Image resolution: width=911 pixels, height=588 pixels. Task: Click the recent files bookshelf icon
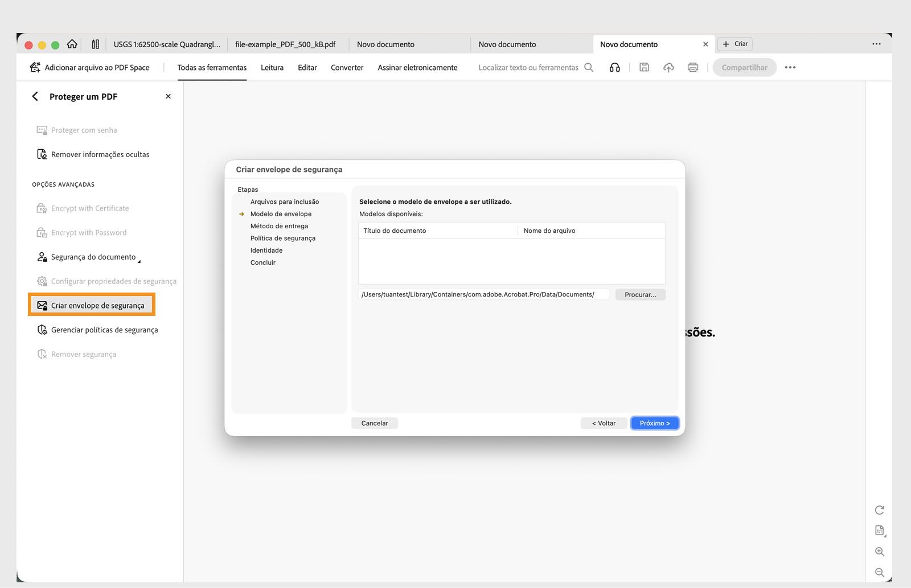[x=95, y=44]
